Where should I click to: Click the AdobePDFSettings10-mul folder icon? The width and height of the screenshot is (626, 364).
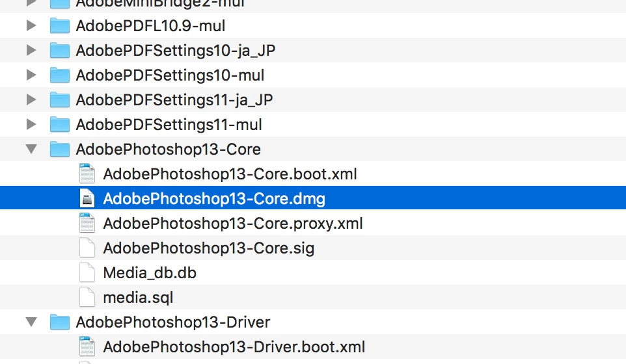point(60,75)
